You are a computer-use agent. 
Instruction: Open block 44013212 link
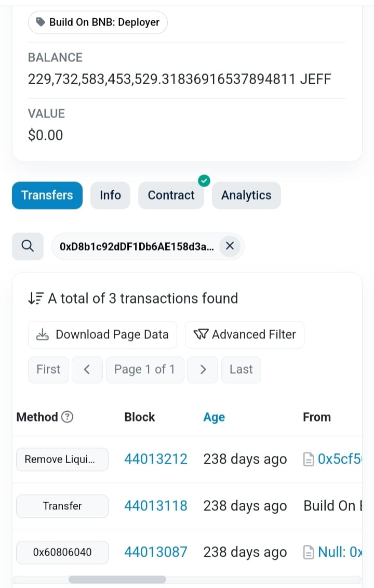155,459
